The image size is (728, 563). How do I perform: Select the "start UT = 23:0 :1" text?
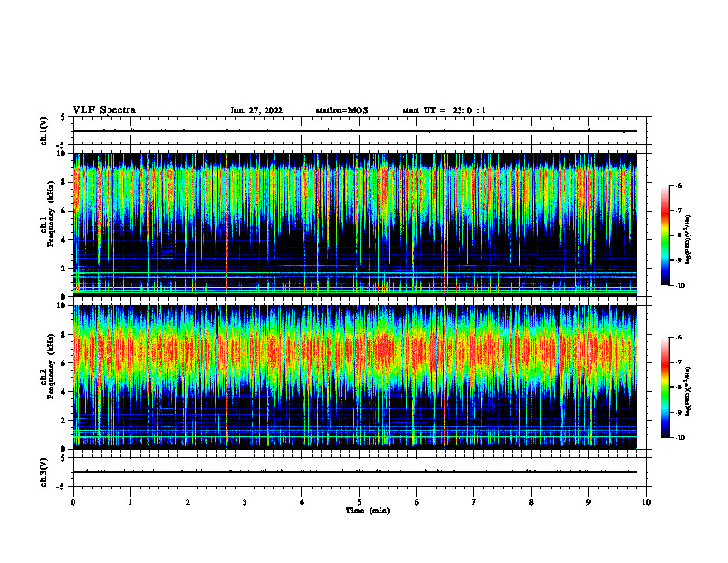444,110
